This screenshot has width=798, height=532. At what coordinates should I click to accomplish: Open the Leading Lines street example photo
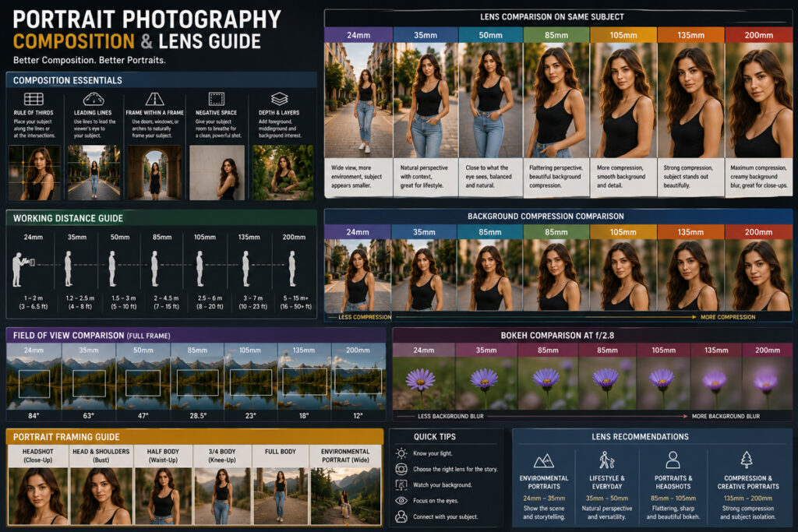(94, 172)
